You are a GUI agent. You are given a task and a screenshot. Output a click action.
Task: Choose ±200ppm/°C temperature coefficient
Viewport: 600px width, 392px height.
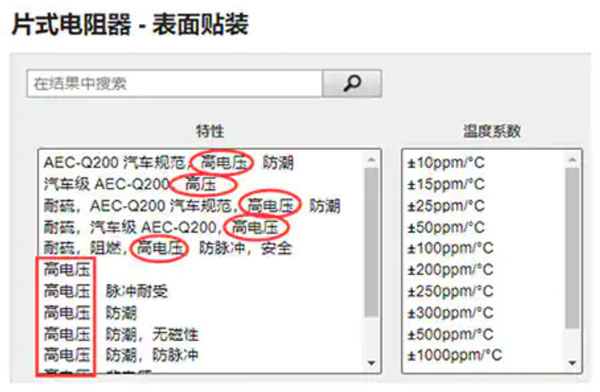click(x=450, y=270)
